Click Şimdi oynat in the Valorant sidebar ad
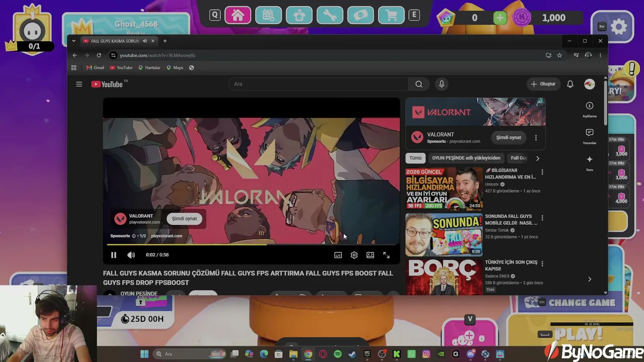This screenshot has width=644, height=362. (x=509, y=137)
